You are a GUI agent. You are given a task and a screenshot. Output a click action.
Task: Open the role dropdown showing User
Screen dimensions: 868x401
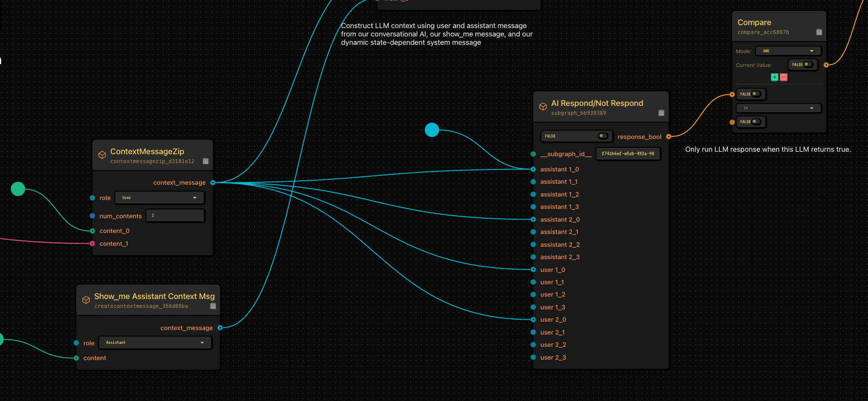[x=160, y=198]
